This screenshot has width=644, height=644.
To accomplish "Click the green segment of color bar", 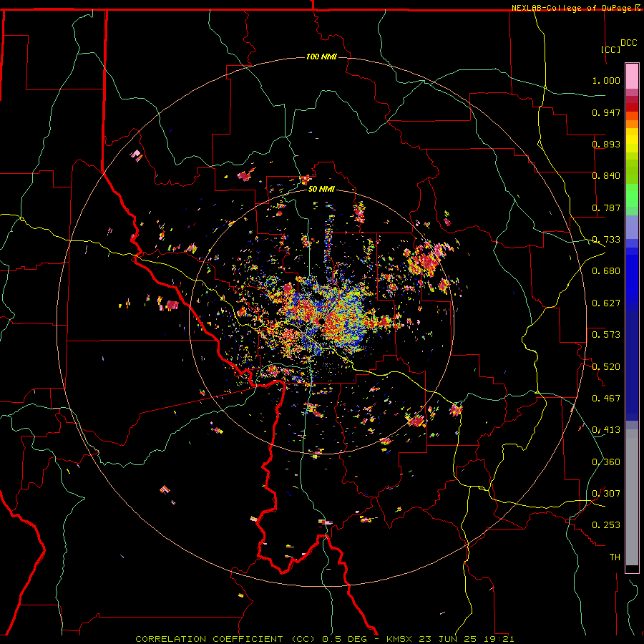I will [632, 195].
